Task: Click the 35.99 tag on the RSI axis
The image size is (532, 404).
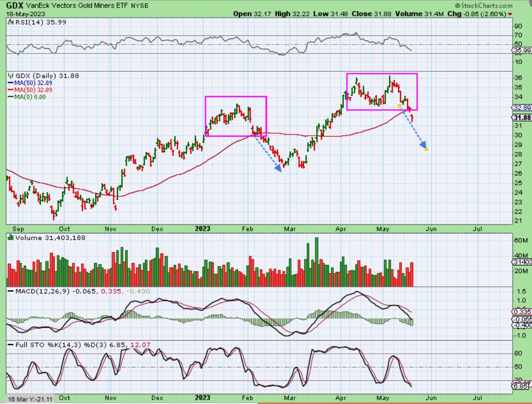Action: pos(522,51)
